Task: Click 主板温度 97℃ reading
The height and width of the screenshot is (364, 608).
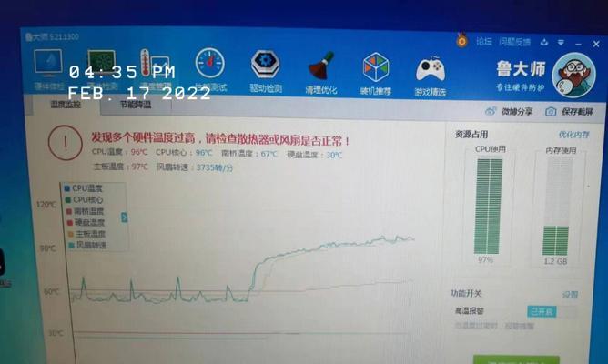Action: [x=120, y=167]
